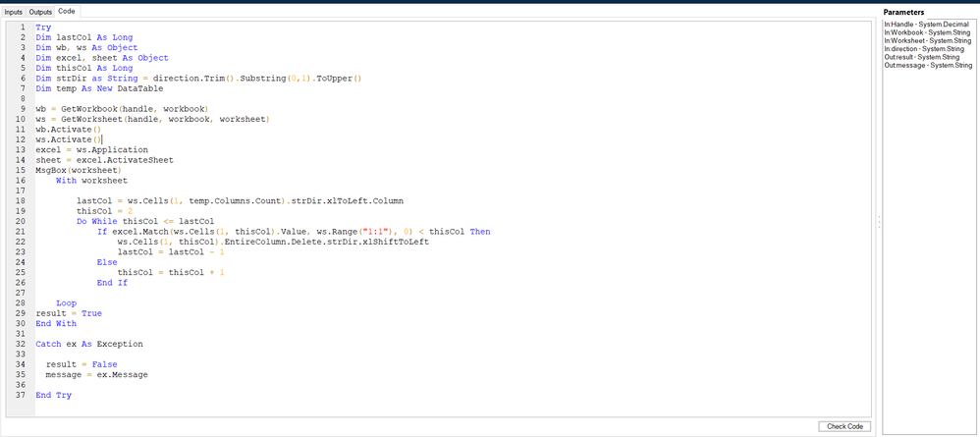This screenshot has width=980, height=437.
Task: Click the Else keyword on line 24
Action: pos(107,262)
